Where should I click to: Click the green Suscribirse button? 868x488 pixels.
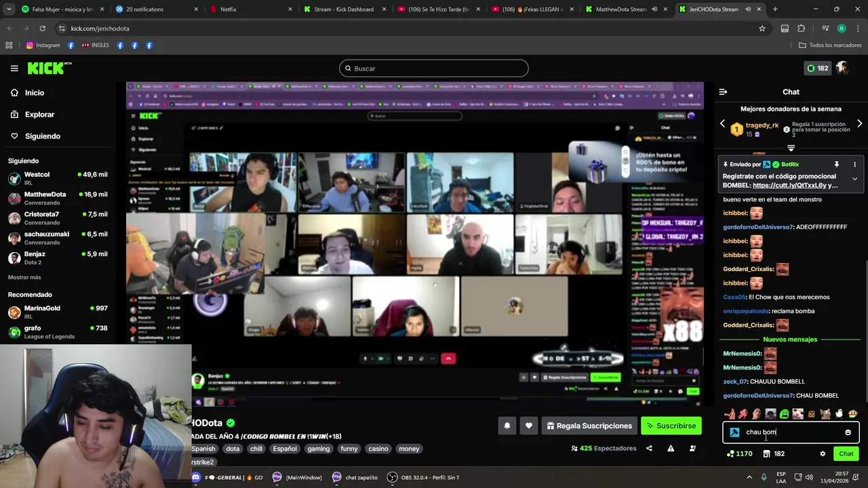(671, 426)
